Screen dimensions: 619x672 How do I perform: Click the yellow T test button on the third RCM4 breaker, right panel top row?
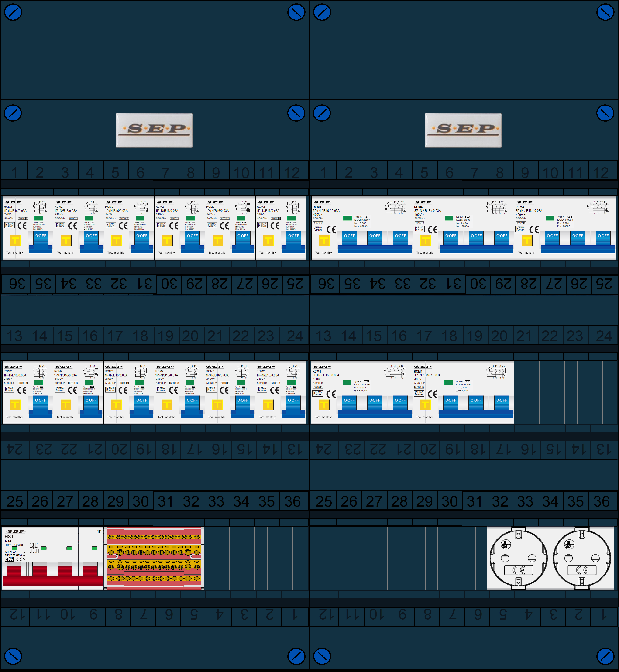point(527,240)
